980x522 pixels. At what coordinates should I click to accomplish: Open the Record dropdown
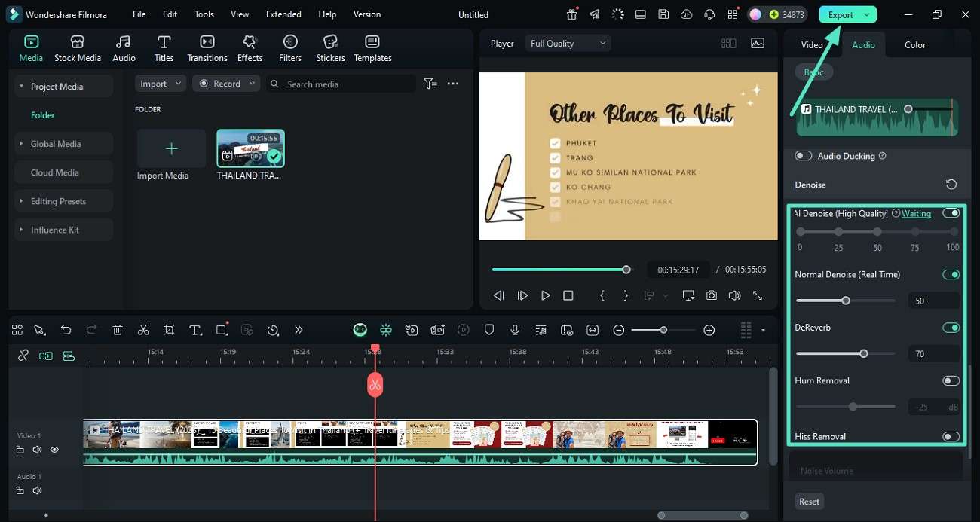pyautogui.click(x=226, y=84)
